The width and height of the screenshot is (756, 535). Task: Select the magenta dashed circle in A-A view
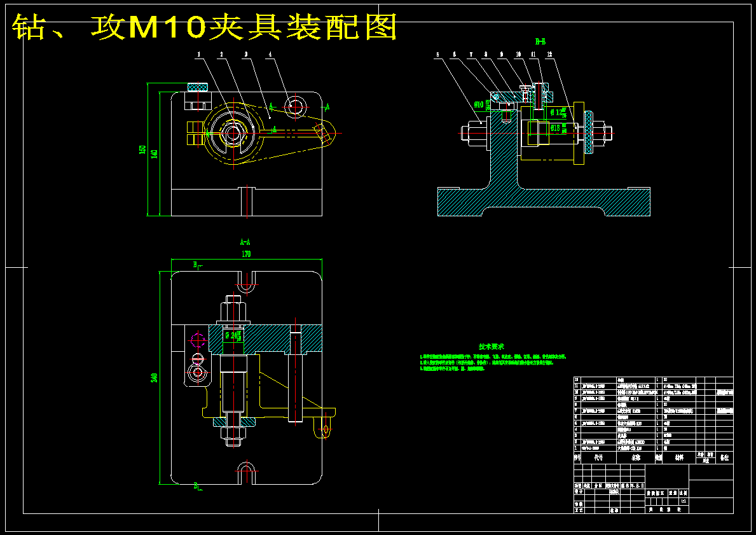198,340
